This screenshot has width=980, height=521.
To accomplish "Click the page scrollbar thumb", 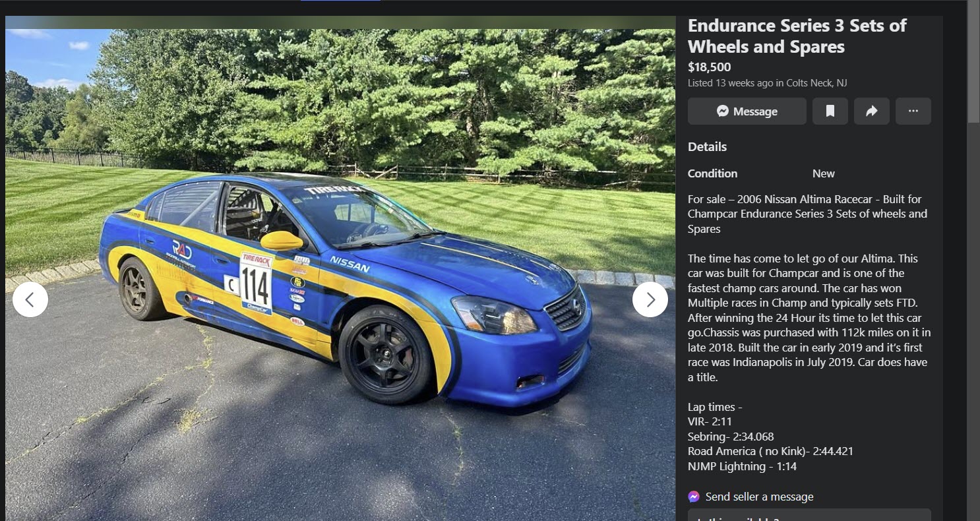I will pyautogui.click(x=973, y=61).
